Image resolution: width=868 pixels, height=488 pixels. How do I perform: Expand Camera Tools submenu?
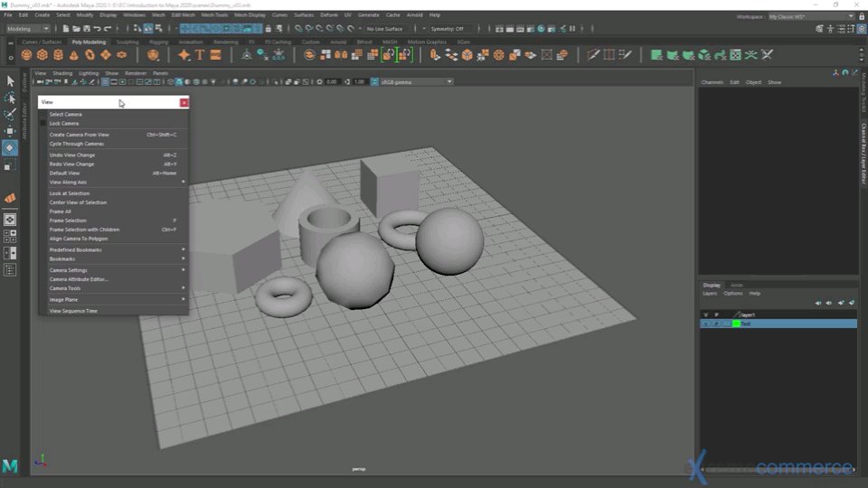[114, 288]
